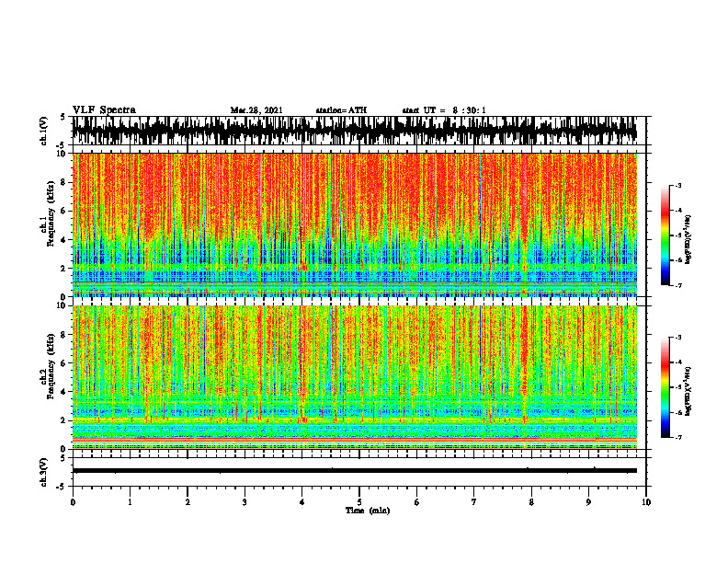Screen dimensions: 728x563
Task: Click the "-7" label on ch.2 colorbar
Action: point(678,438)
